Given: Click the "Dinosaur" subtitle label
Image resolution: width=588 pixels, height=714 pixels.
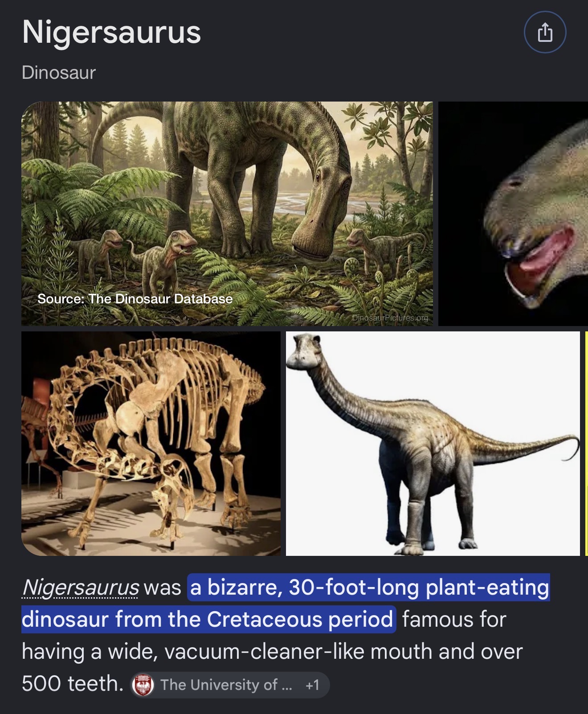Looking at the screenshot, I should click(x=59, y=73).
